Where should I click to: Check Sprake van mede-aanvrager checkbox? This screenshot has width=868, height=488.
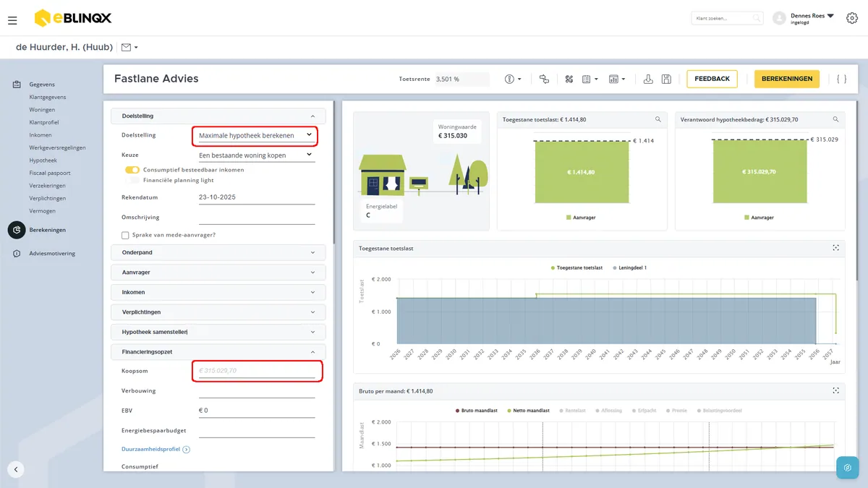[125, 235]
